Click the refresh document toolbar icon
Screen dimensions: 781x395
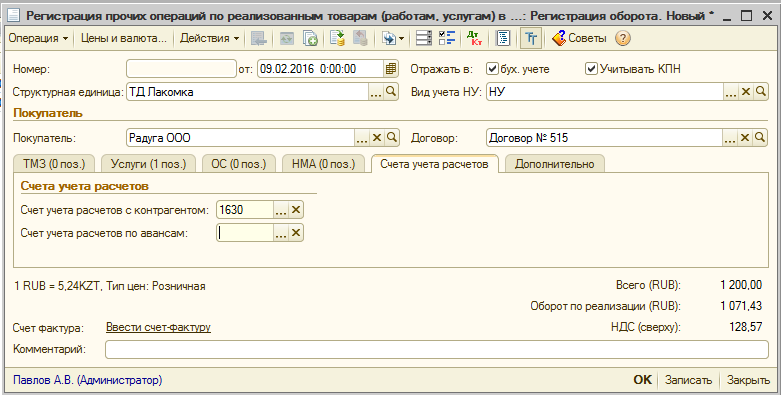(x=286, y=38)
